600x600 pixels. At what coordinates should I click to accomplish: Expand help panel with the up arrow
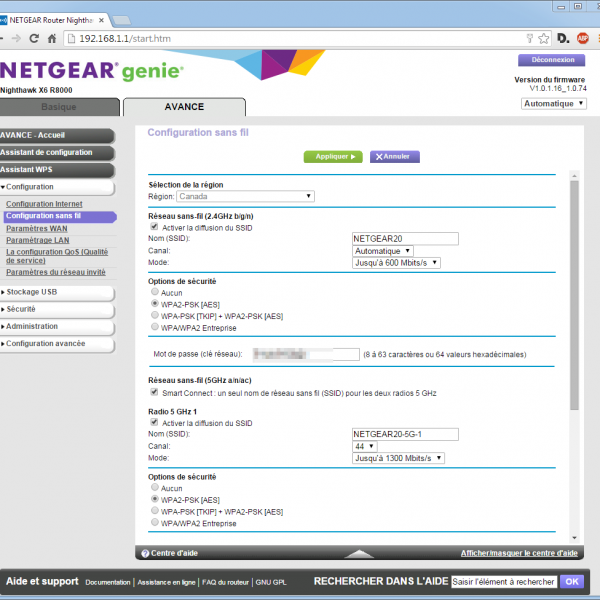tap(359, 553)
